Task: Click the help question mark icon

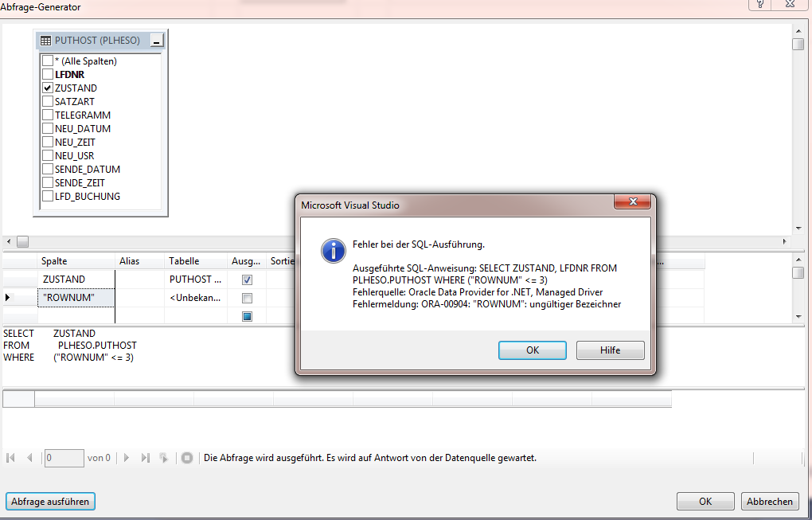Action: [x=760, y=4]
